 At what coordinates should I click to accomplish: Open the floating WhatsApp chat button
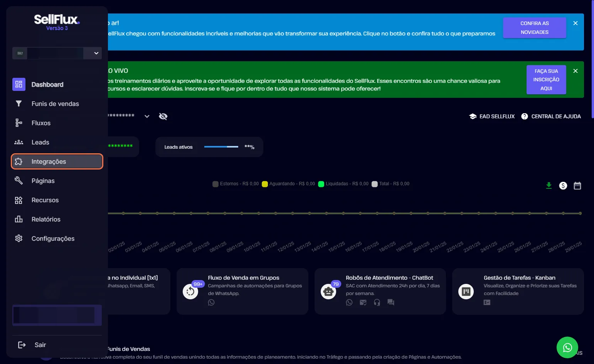click(x=567, y=347)
